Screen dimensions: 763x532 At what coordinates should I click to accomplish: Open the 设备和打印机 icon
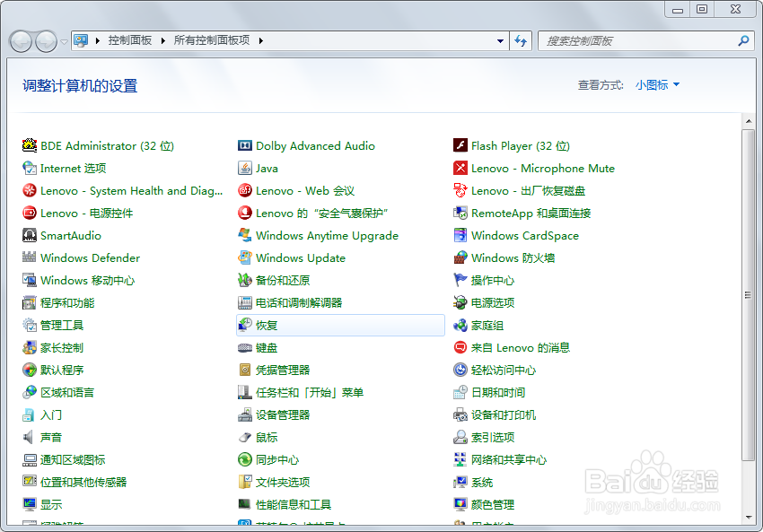click(x=460, y=414)
